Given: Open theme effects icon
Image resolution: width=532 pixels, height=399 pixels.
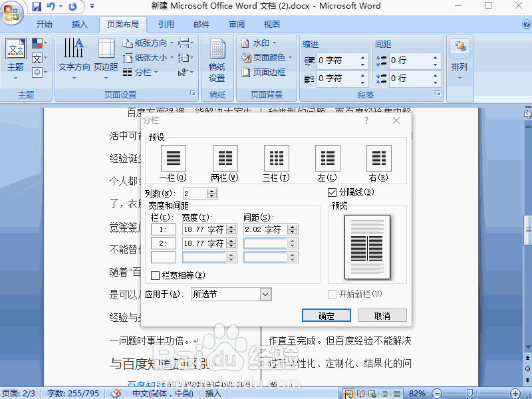Looking at the screenshot, I should click(x=39, y=72).
